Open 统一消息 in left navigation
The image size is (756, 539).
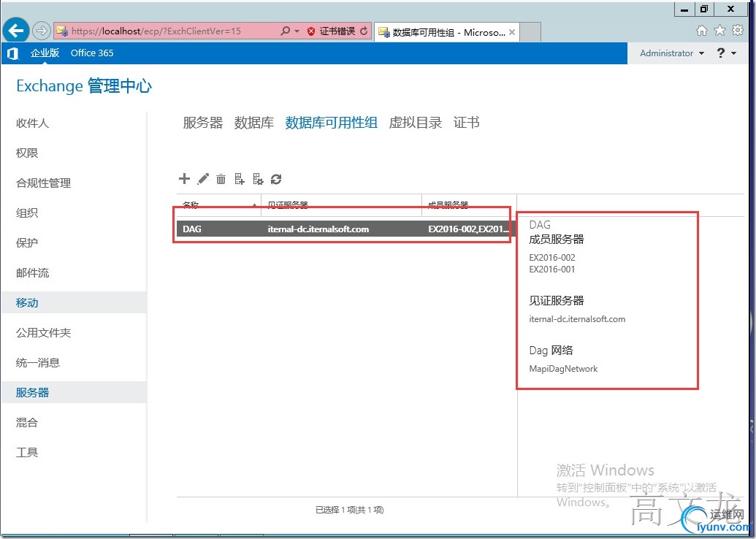point(37,362)
